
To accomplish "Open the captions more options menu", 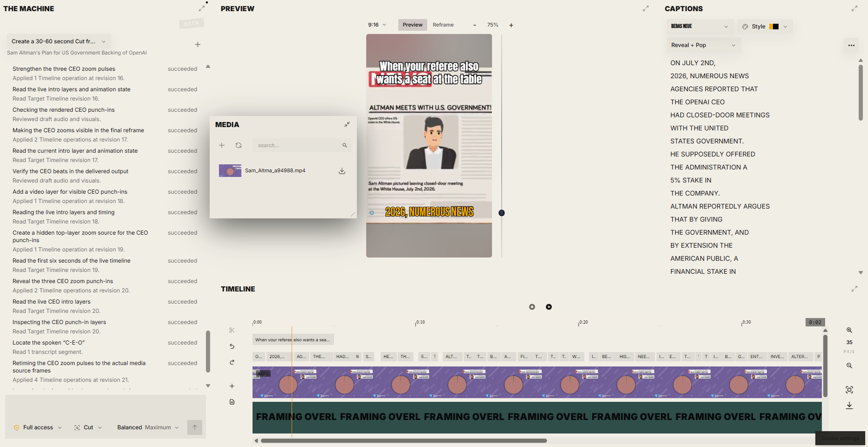I will [851, 45].
